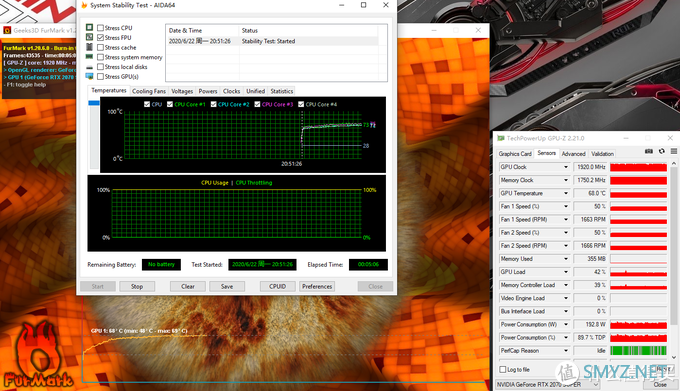Enable the Stress CPU checkbox
The height and width of the screenshot is (391, 680).
click(x=101, y=28)
